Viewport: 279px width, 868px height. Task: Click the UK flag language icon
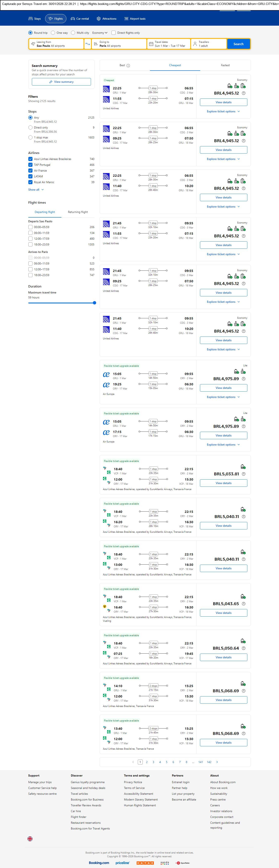pos(30,839)
